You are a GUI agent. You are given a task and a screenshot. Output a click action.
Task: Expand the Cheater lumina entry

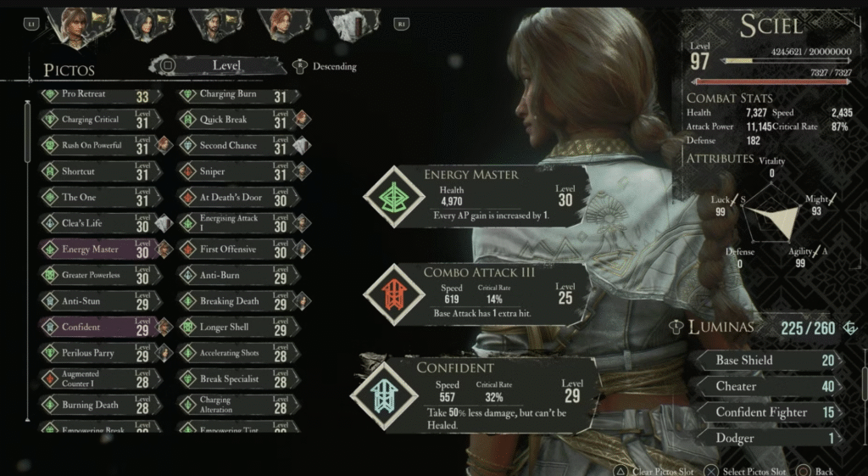coord(769,386)
